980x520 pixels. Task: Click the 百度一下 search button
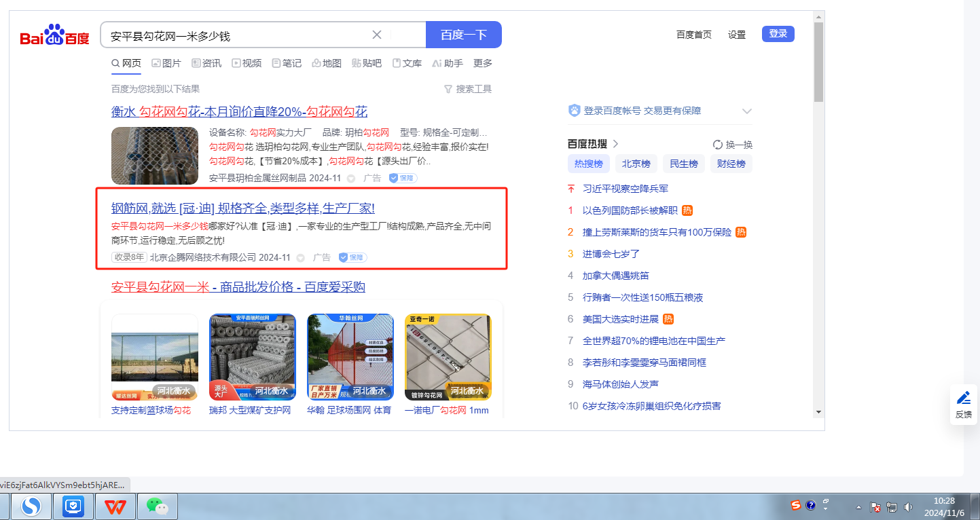[464, 35]
